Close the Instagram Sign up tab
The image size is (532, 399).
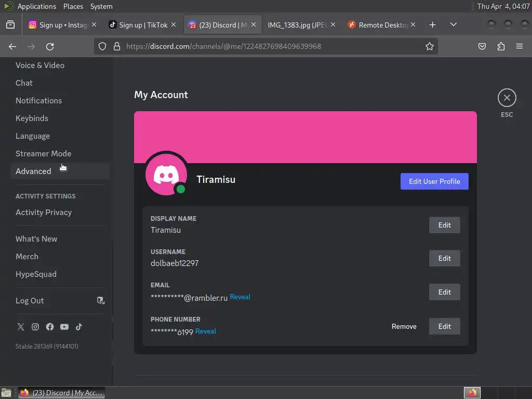[94, 24]
